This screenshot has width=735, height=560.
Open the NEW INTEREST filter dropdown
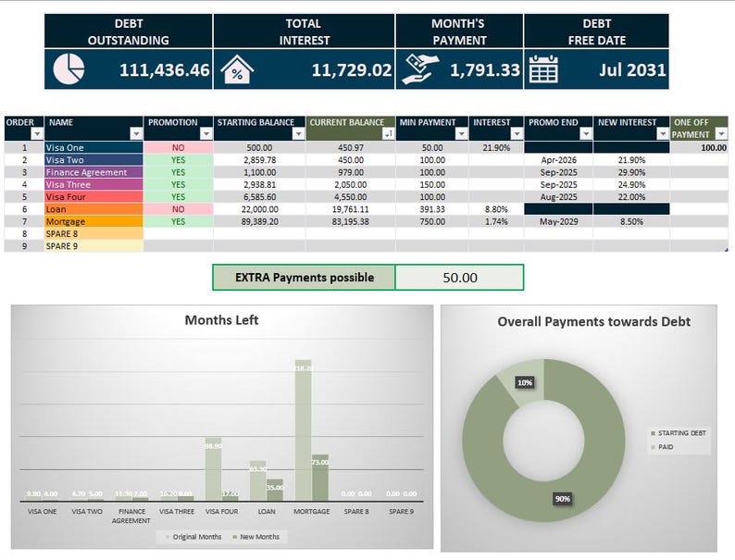[663, 134]
